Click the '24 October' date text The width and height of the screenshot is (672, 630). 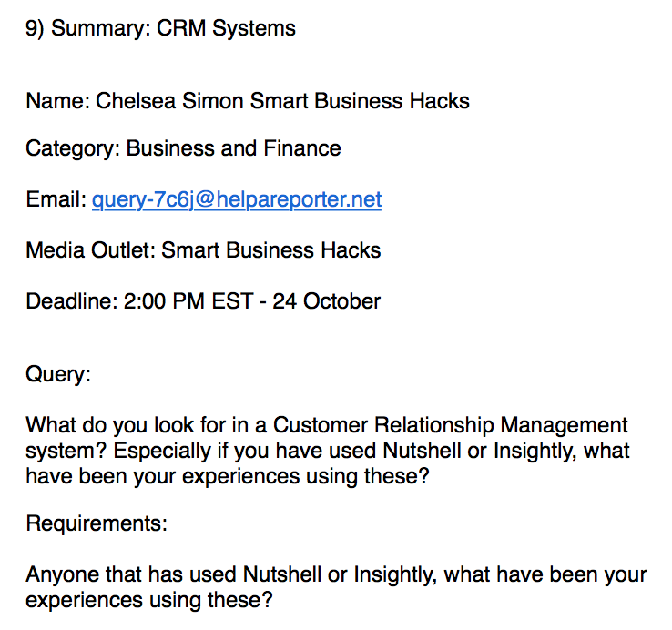(327, 301)
